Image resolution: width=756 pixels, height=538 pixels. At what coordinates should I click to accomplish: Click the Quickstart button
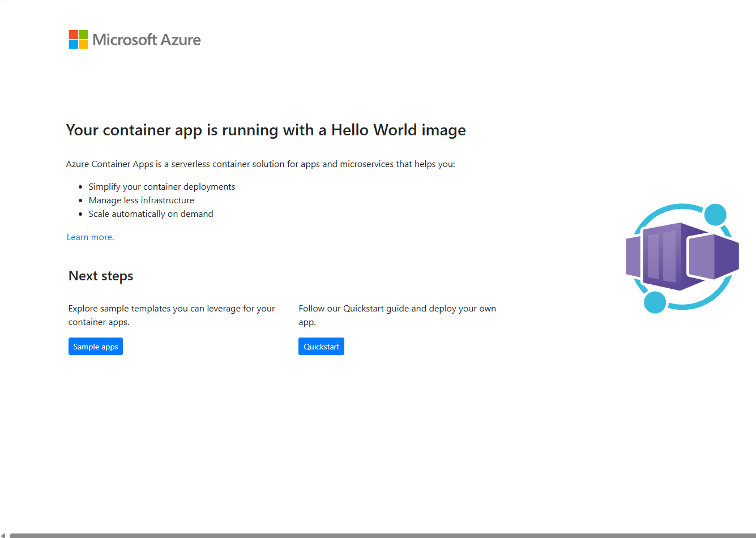[x=321, y=347]
